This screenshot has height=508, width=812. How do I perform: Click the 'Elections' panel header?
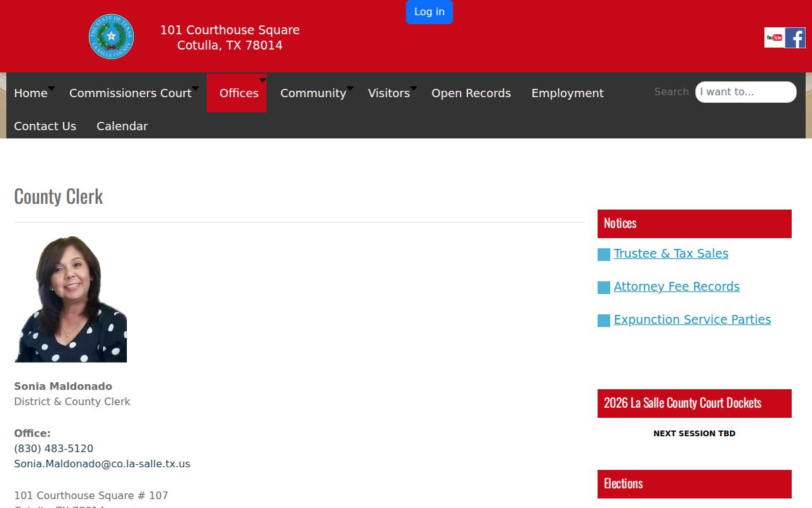695,484
